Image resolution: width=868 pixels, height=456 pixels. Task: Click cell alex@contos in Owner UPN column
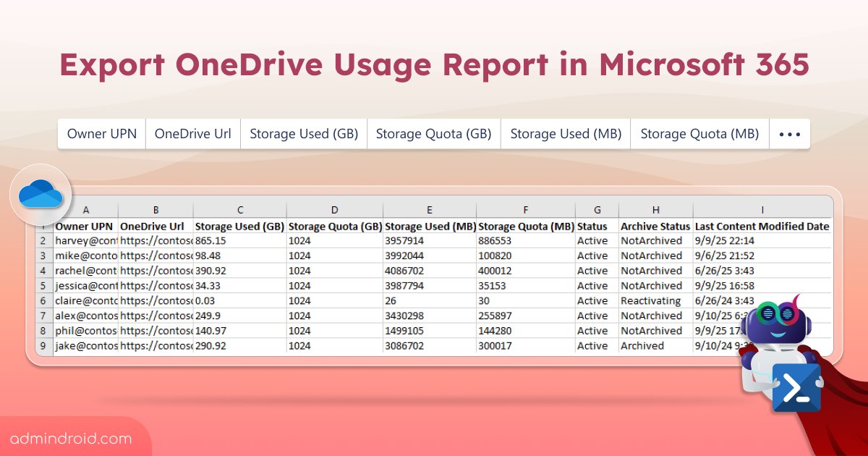click(x=85, y=316)
